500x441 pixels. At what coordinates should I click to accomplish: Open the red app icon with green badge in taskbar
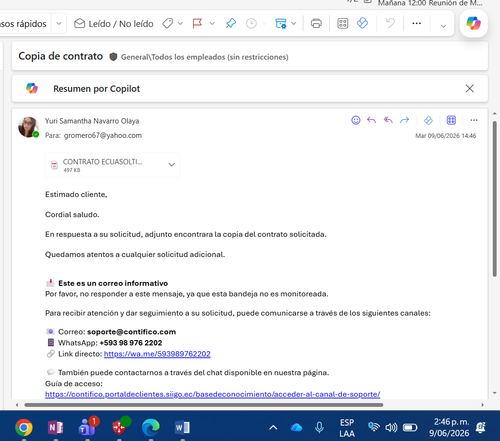tap(120, 426)
